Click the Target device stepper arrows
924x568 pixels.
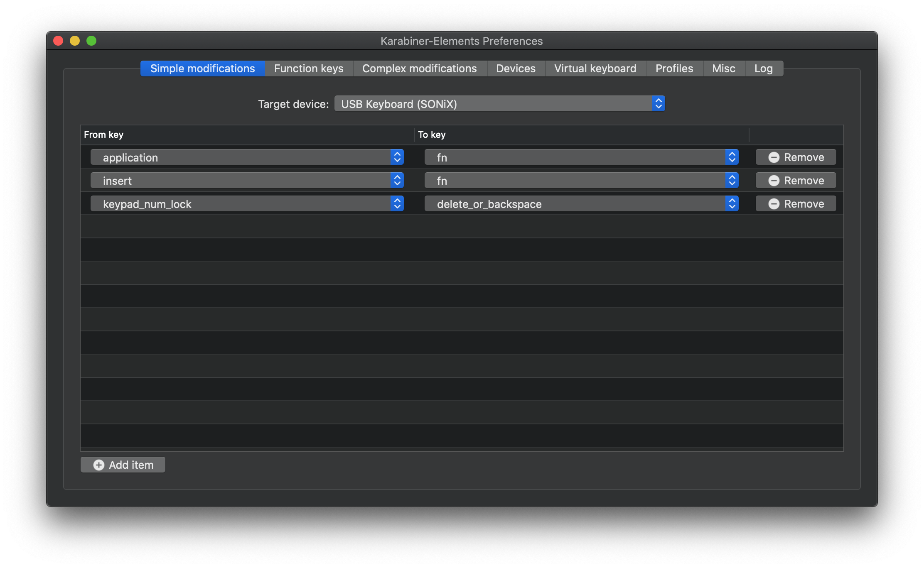point(658,104)
